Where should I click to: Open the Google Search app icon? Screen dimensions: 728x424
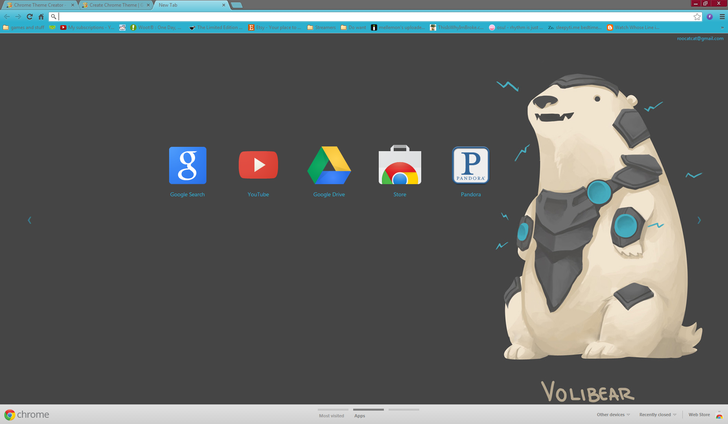pos(188,165)
